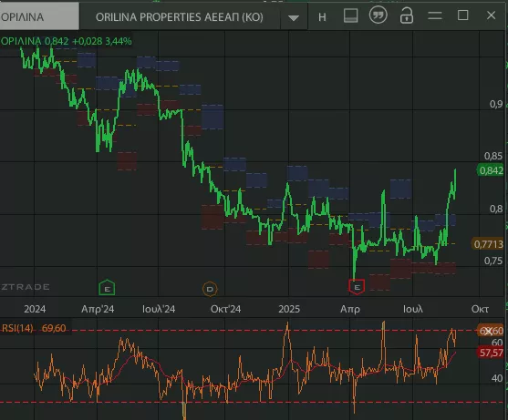The width and height of the screenshot is (508, 420).
Task: Toggle the chart lock icon
Action: 406,15
